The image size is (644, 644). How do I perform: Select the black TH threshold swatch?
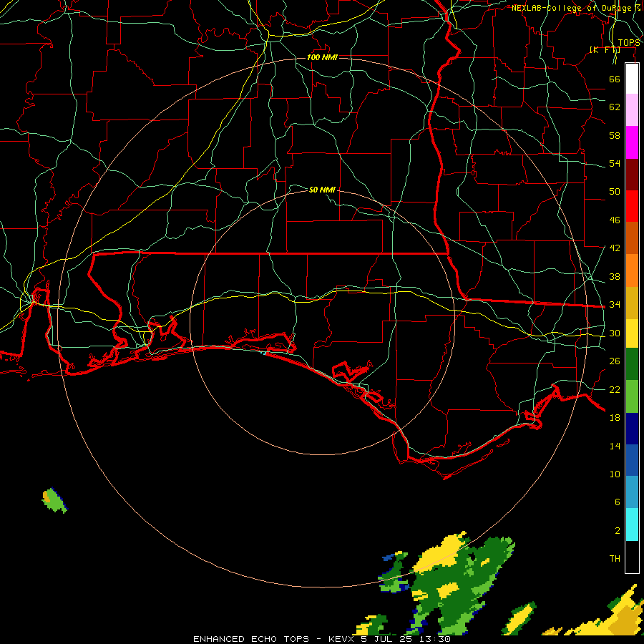[x=632, y=557]
